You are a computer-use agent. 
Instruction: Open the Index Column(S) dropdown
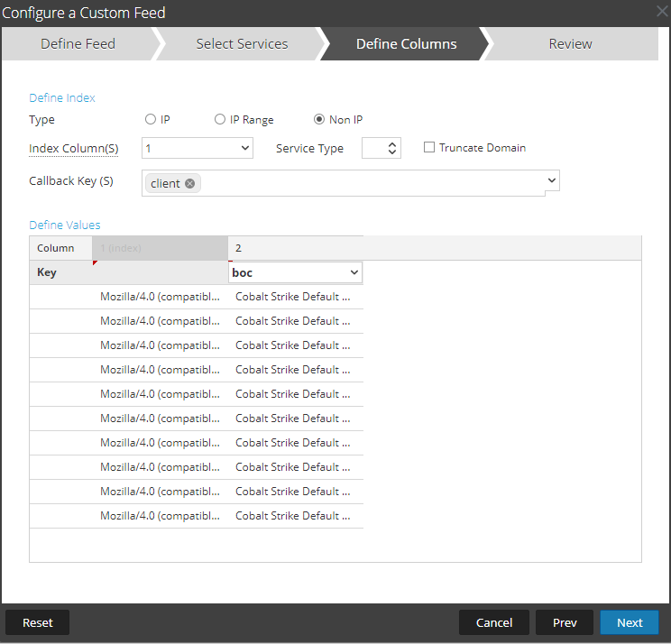point(197,148)
